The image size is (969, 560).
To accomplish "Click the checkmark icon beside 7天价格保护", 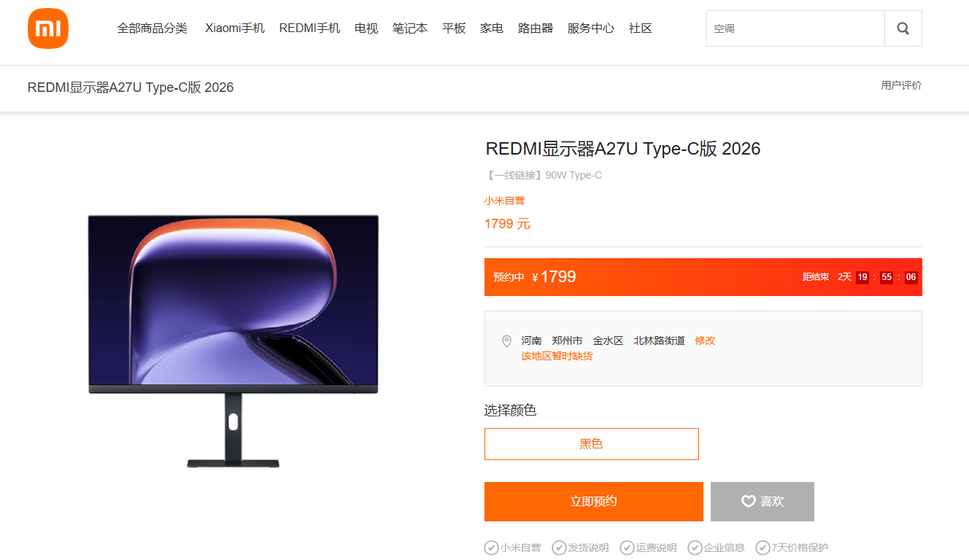I will (x=763, y=548).
